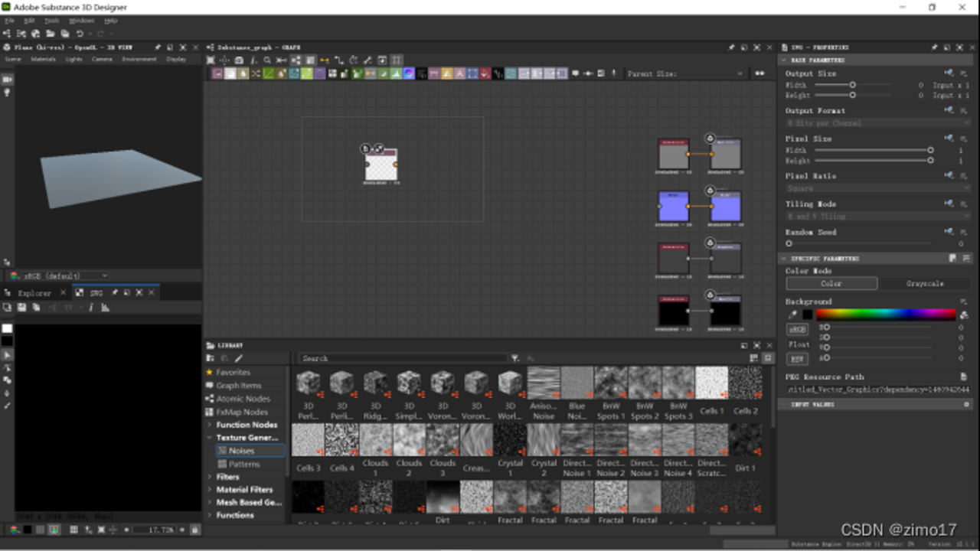Click the camera icon in 3D view sidebar
The image size is (980, 551).
point(7,79)
